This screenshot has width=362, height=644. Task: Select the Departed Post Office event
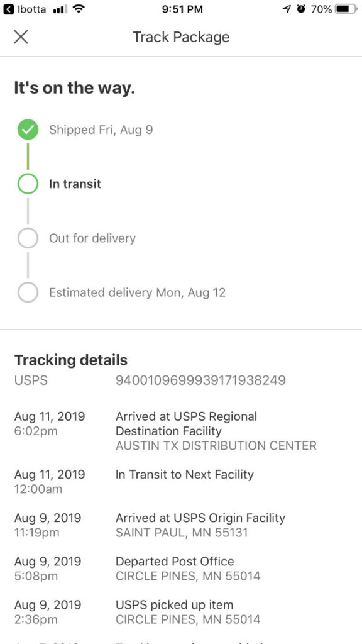click(174, 561)
